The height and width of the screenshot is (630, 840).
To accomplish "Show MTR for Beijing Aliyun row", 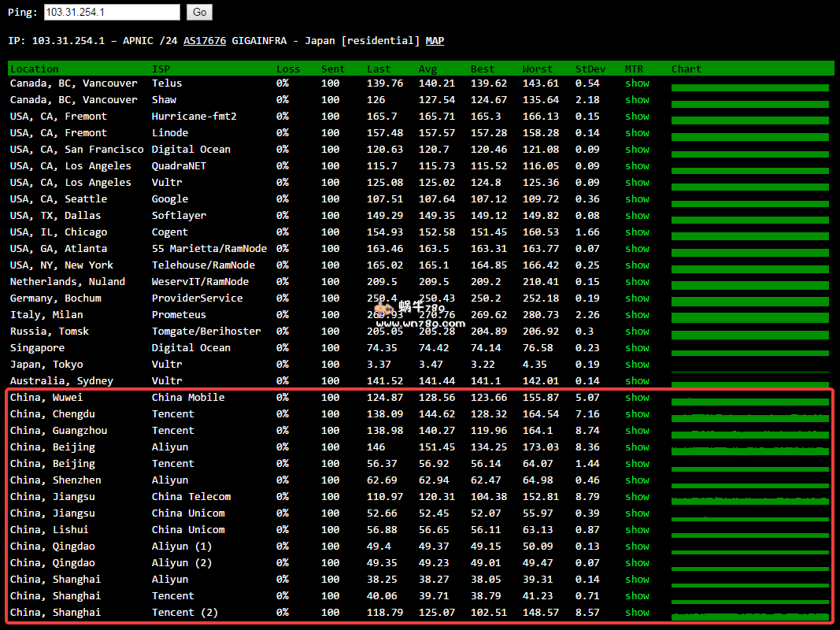I will click(x=637, y=447).
